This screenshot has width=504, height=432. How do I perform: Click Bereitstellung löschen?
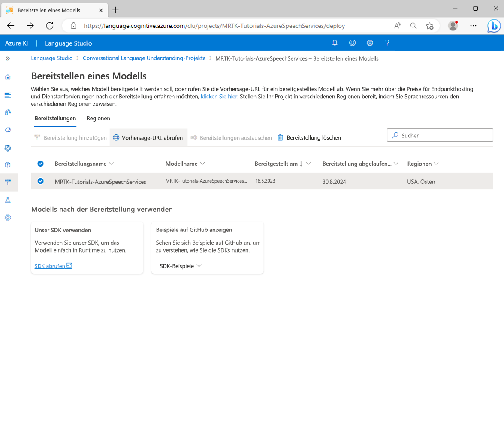click(309, 138)
